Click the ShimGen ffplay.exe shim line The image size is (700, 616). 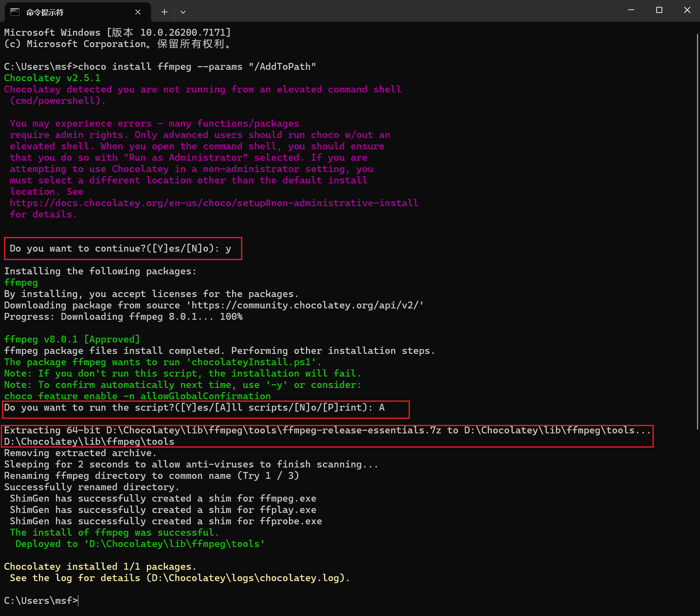(x=162, y=510)
